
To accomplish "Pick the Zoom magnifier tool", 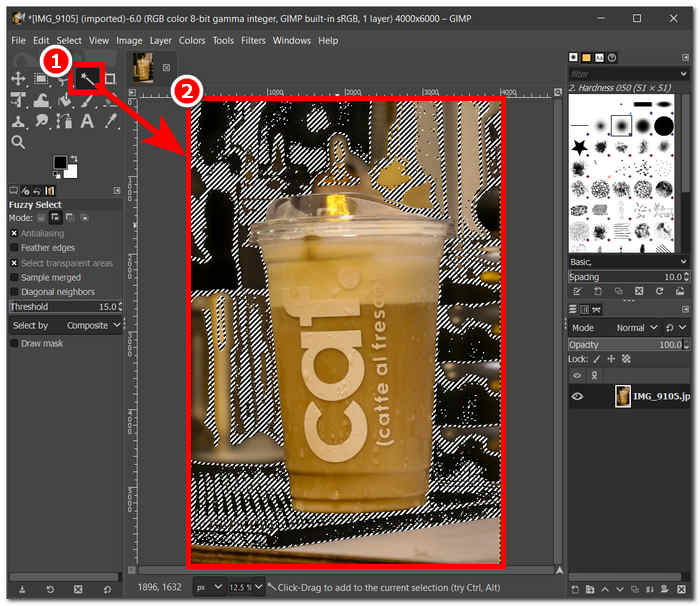I will click(x=18, y=143).
